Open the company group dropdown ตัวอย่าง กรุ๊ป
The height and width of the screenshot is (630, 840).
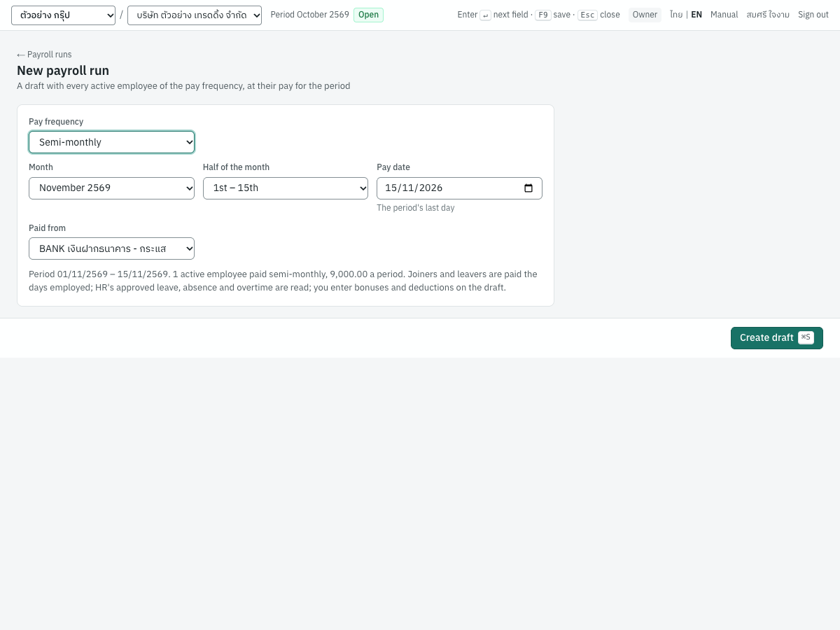point(63,15)
